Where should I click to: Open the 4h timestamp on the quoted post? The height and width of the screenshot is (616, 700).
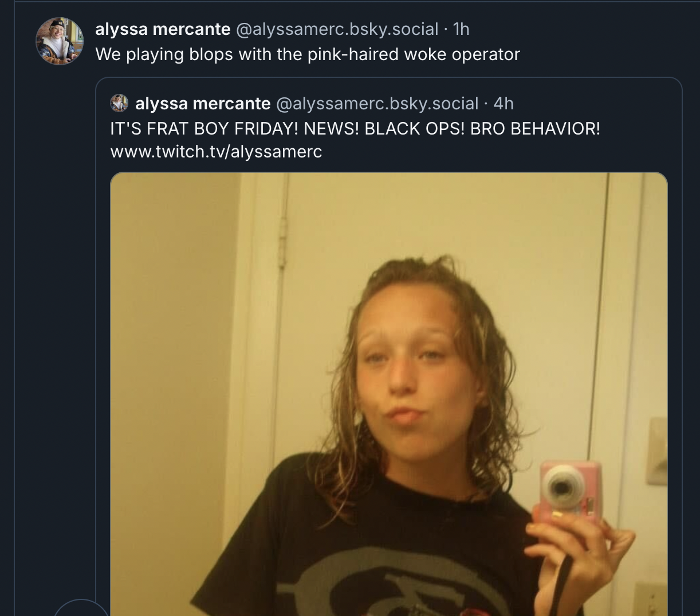point(504,103)
